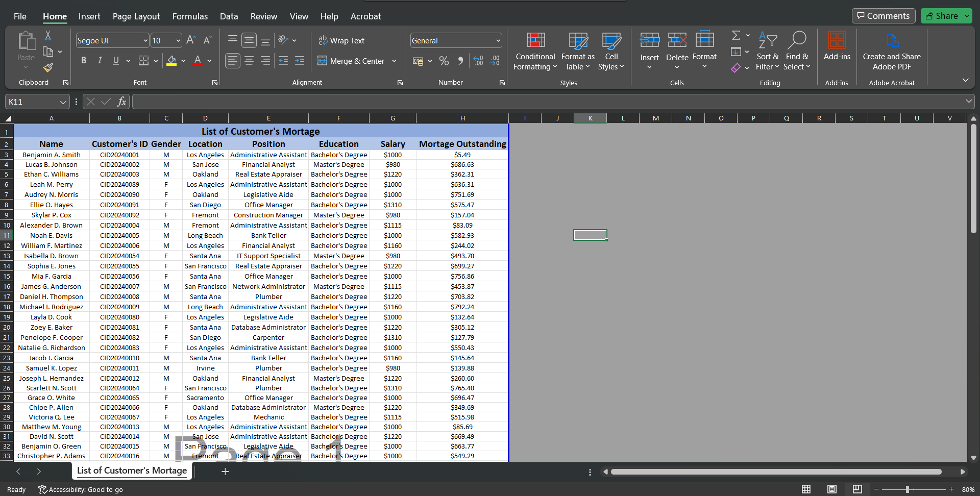Open Format as Table gallery
This screenshot has height=496, width=980.
click(x=578, y=52)
